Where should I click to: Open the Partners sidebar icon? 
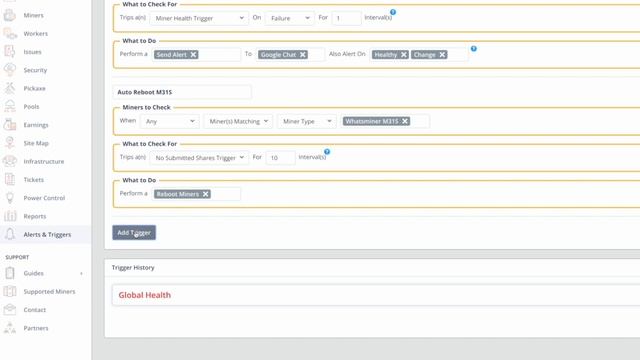[9, 328]
